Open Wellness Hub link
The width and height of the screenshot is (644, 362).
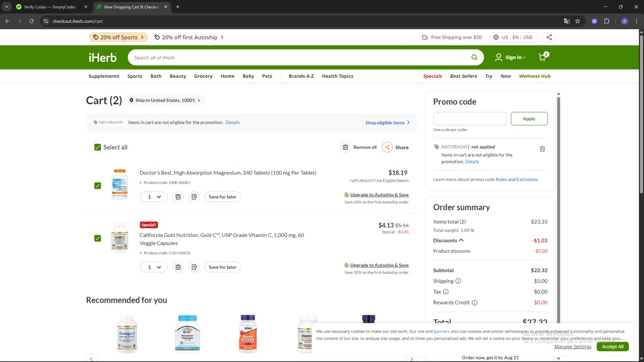535,76
